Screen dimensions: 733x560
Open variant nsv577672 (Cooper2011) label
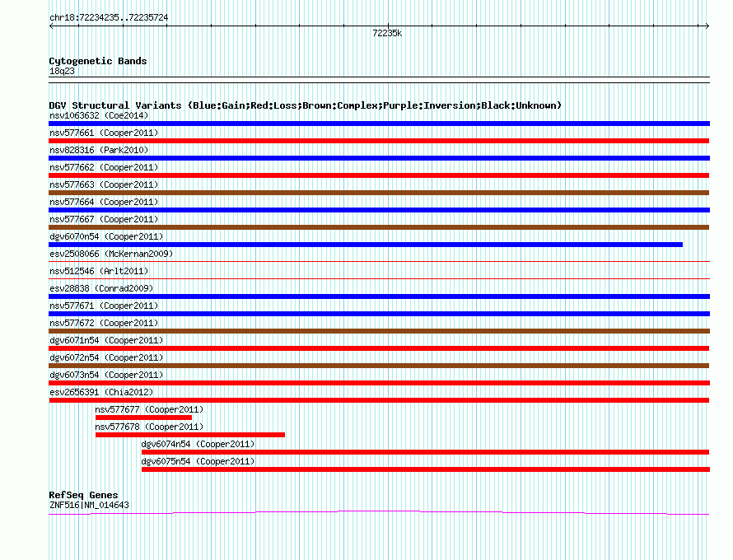click(104, 323)
